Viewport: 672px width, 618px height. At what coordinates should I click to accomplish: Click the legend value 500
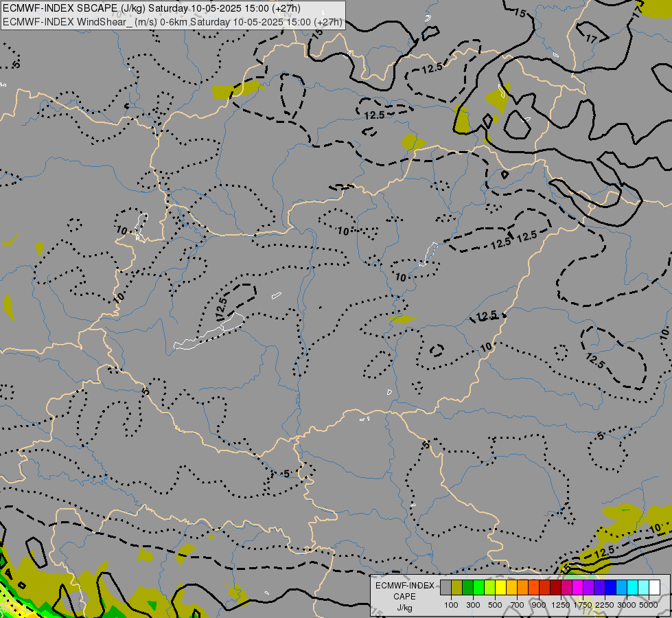495,605
